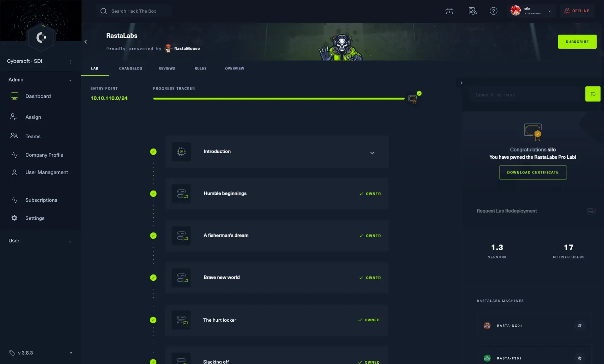
Task: Click the exam/report icon in the top bar
Action: (x=472, y=11)
